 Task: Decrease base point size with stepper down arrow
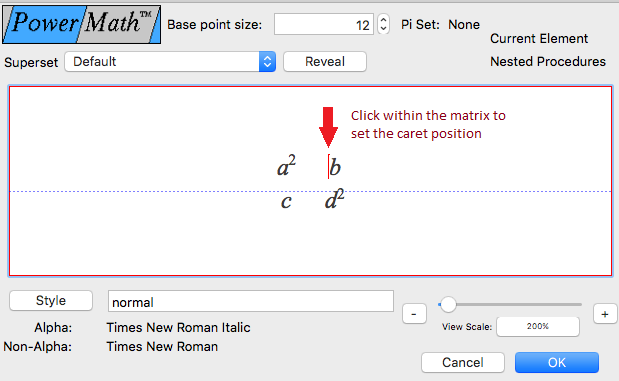pyautogui.click(x=383, y=29)
